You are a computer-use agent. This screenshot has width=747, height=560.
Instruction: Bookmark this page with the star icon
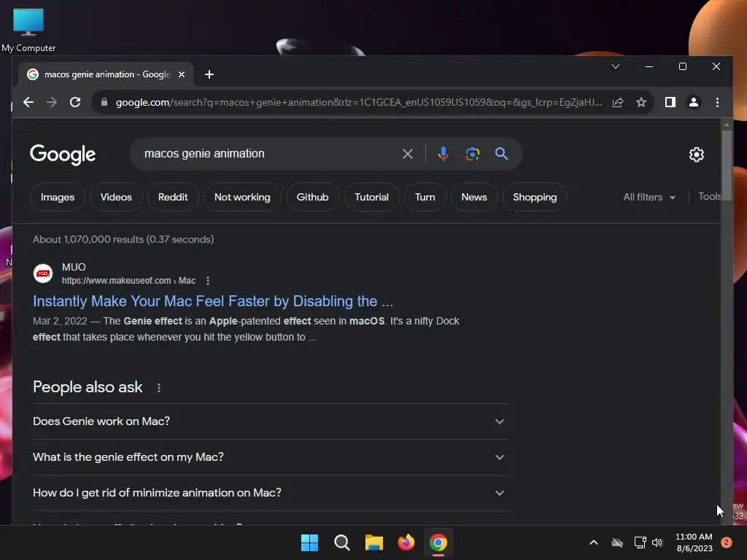(641, 102)
